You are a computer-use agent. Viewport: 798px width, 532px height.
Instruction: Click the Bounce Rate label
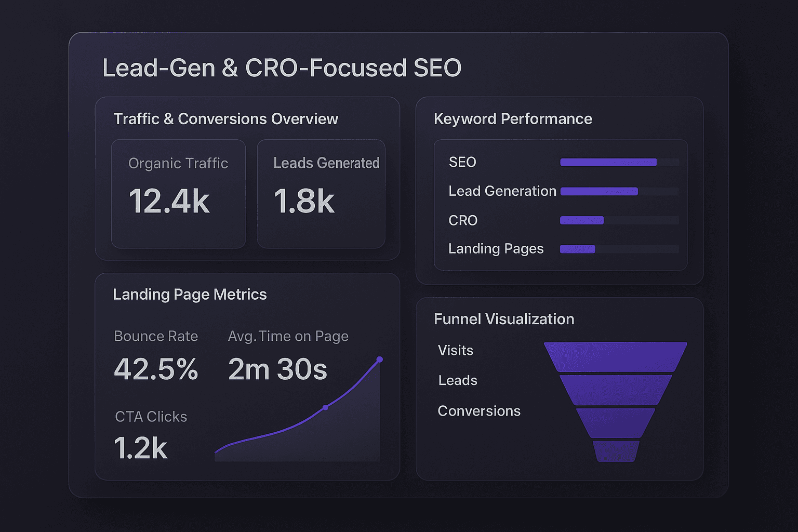[156, 336]
